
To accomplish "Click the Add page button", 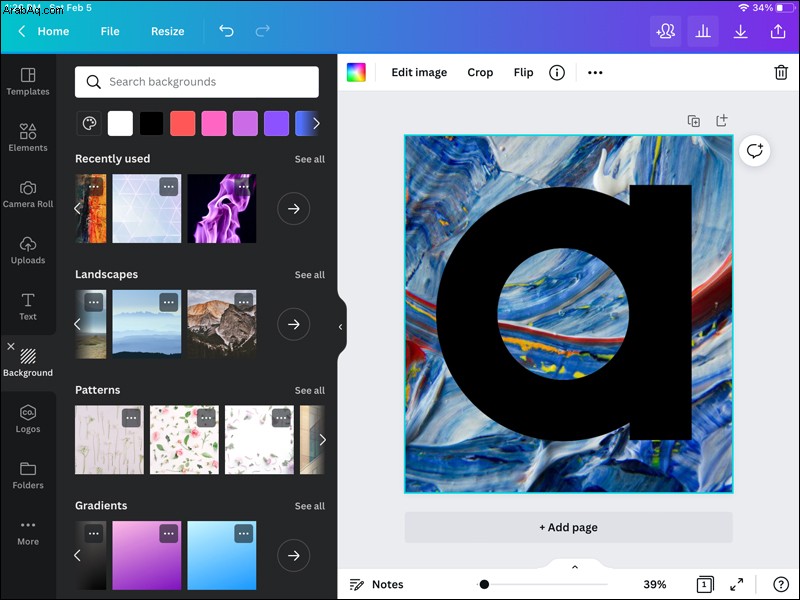I will point(568,528).
